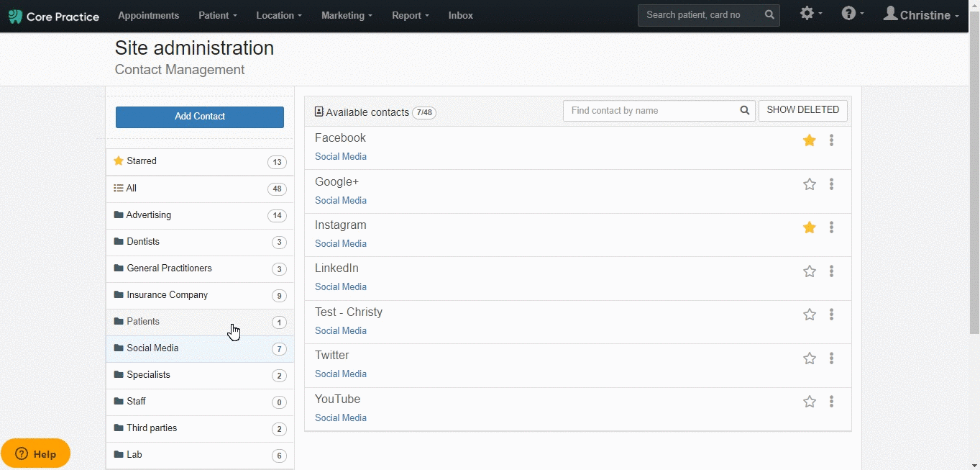Click the SHOW DELETED button
This screenshot has width=980, height=470.
803,110
